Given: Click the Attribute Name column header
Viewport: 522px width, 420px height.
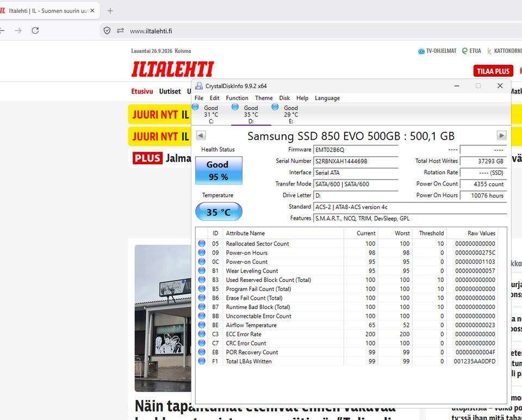Looking at the screenshot, I should 283,233.
